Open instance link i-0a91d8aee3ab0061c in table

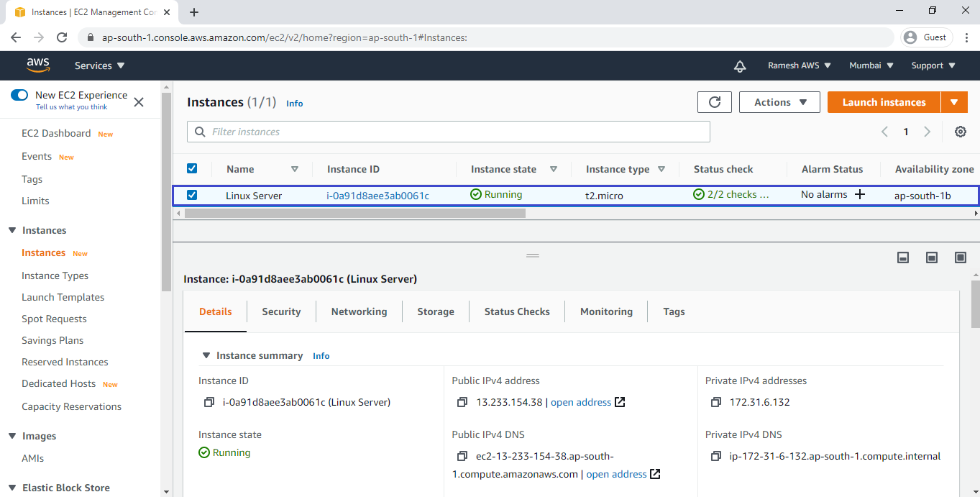pos(377,196)
